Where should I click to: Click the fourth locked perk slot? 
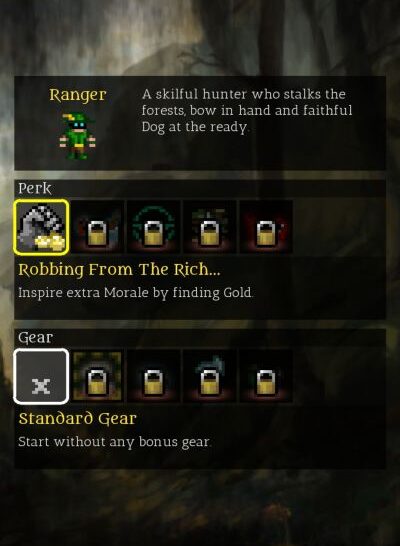[x=210, y=227]
